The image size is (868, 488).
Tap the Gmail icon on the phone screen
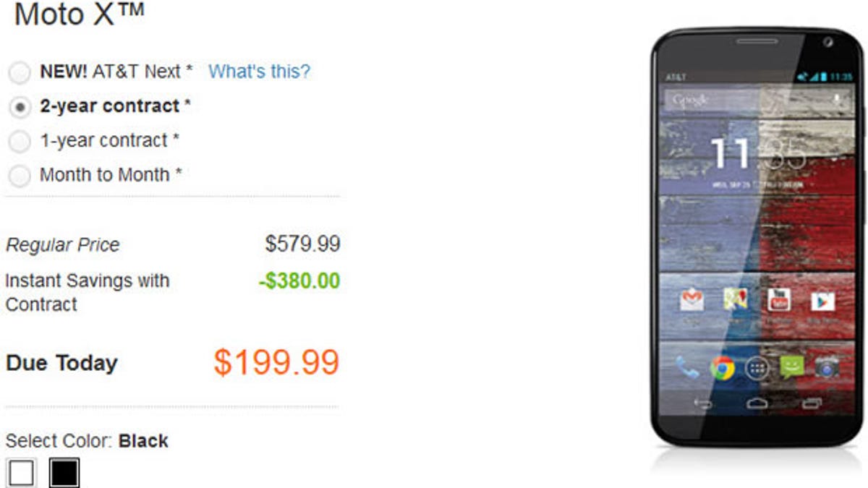click(692, 300)
